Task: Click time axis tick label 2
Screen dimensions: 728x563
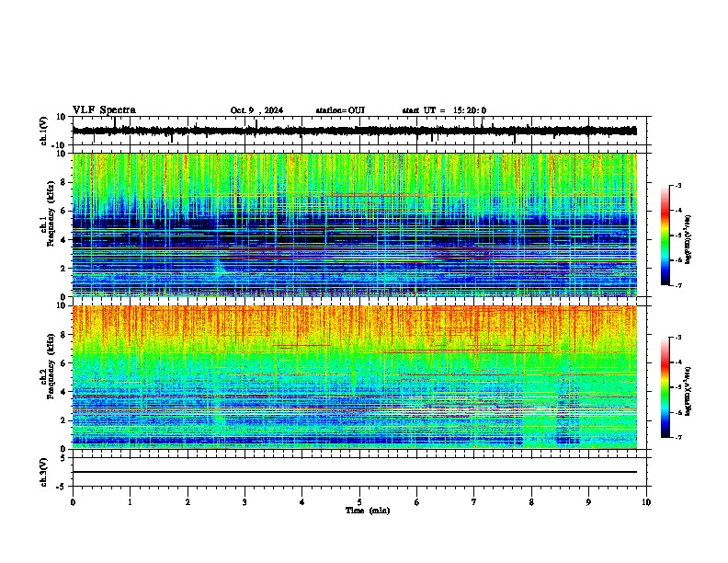Action: click(188, 502)
